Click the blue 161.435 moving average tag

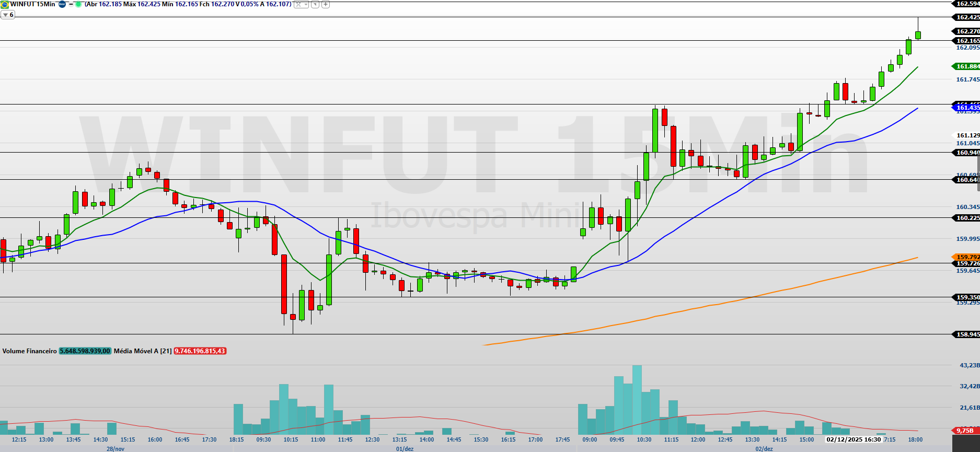[x=967, y=108]
